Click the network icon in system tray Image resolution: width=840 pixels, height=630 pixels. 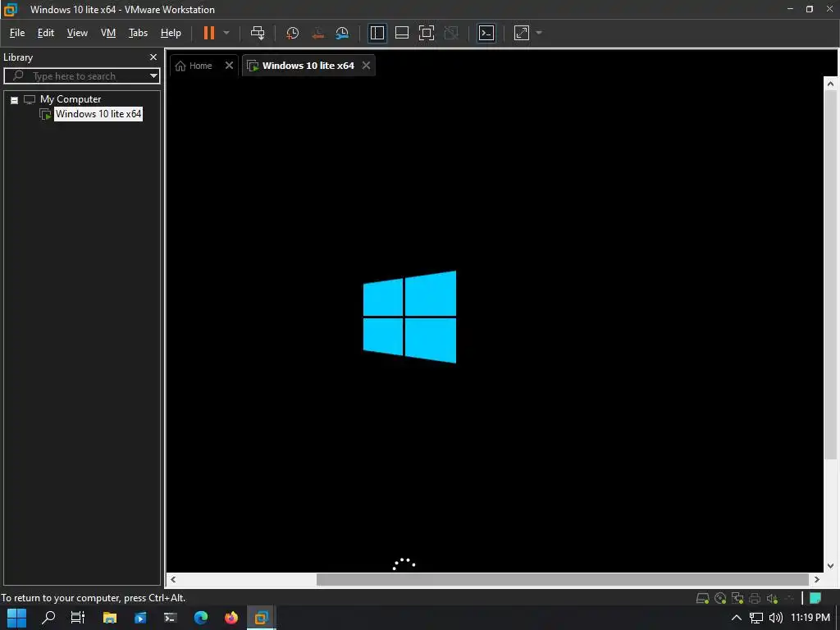(x=756, y=619)
